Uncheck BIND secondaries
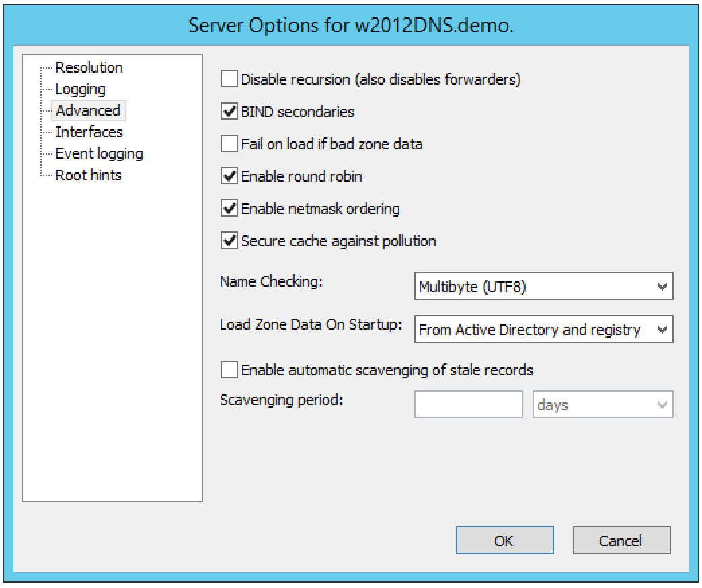 point(230,112)
